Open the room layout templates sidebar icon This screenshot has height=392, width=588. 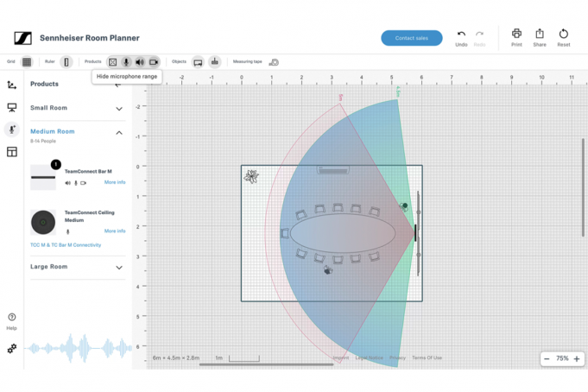tap(11, 152)
